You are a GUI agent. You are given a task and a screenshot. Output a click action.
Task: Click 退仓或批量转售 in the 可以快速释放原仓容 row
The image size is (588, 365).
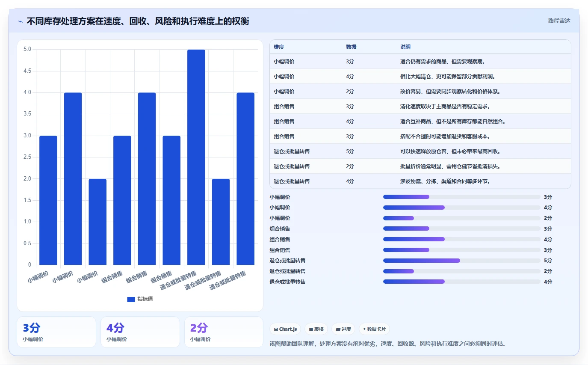click(x=292, y=151)
